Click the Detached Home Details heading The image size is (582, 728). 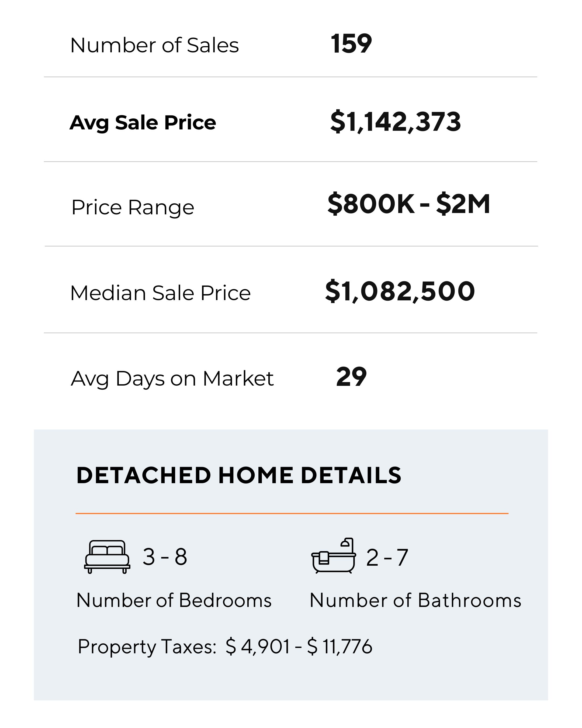(238, 475)
